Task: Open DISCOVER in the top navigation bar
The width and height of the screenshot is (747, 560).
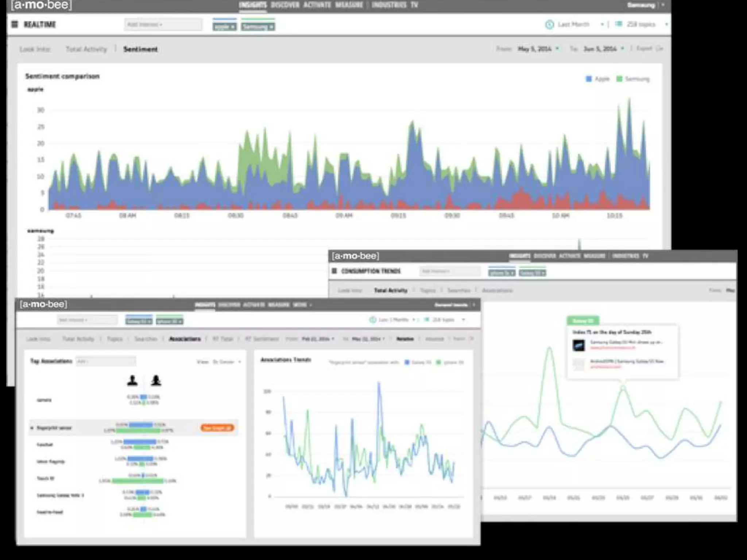Action: click(285, 5)
